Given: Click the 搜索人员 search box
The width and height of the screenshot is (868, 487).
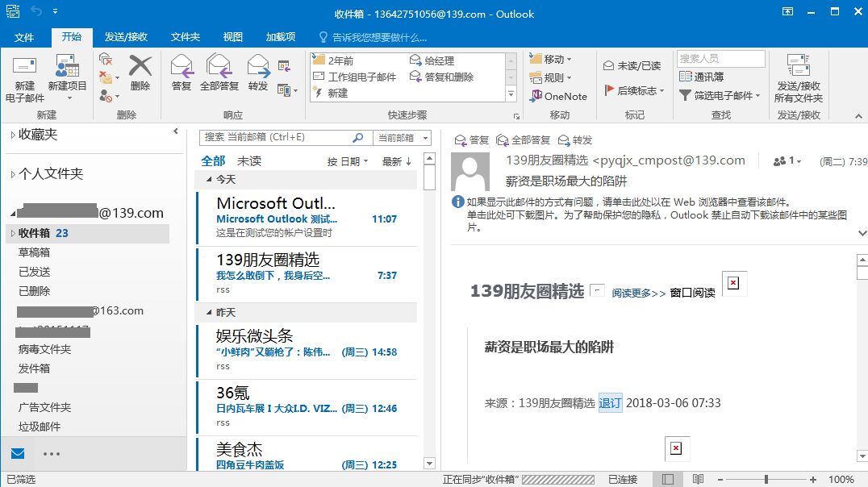Looking at the screenshot, I should [720, 59].
